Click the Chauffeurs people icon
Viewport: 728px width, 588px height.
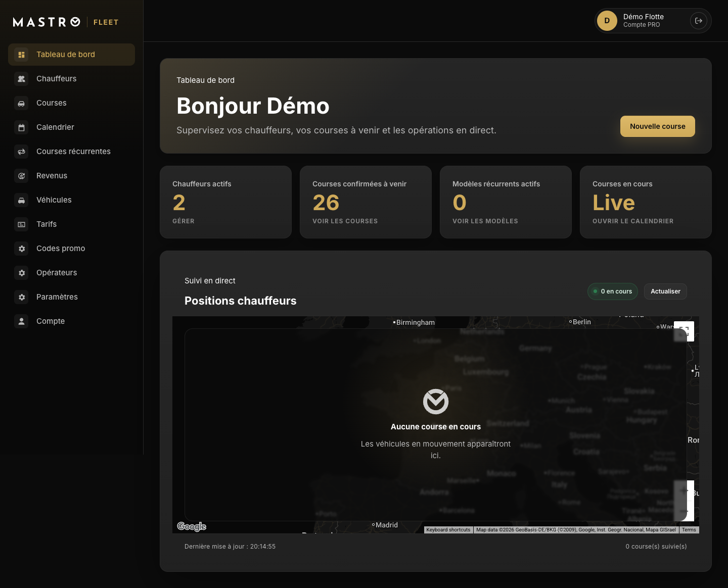[x=21, y=79]
